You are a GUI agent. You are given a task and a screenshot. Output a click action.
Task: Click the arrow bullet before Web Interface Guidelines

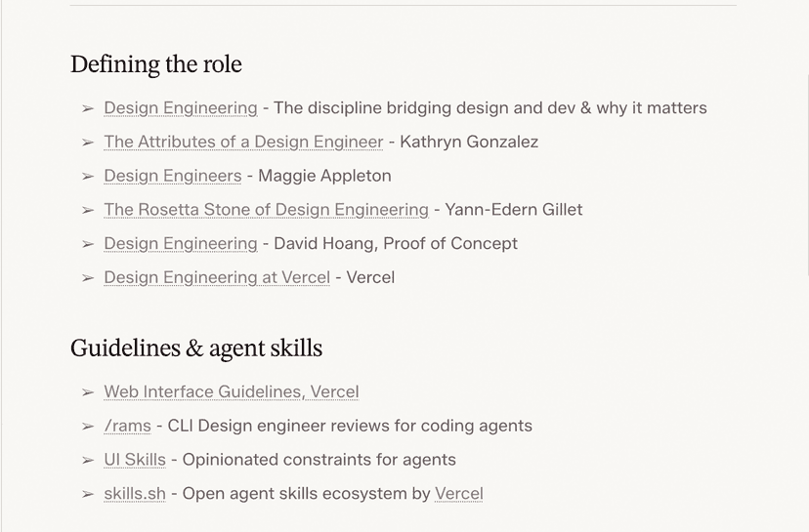(x=88, y=392)
